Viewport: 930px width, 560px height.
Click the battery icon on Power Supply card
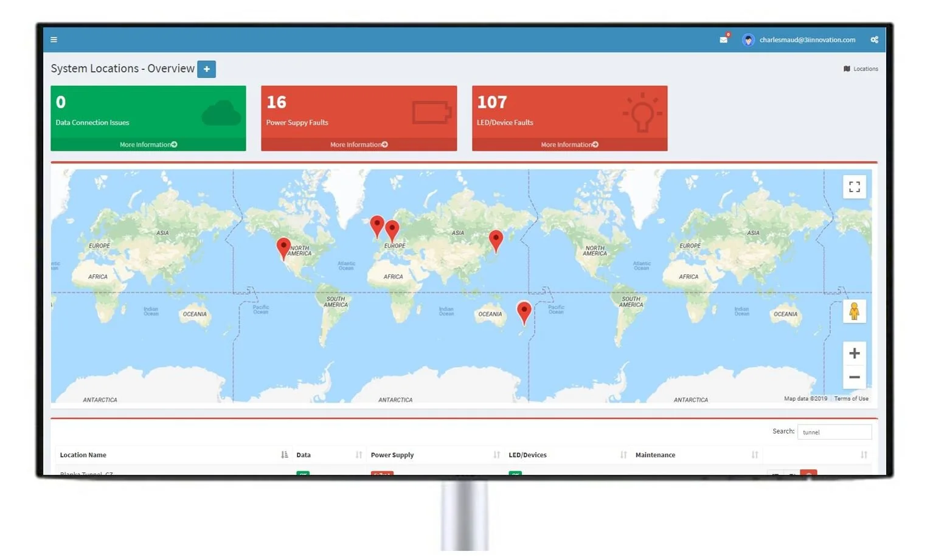432,112
